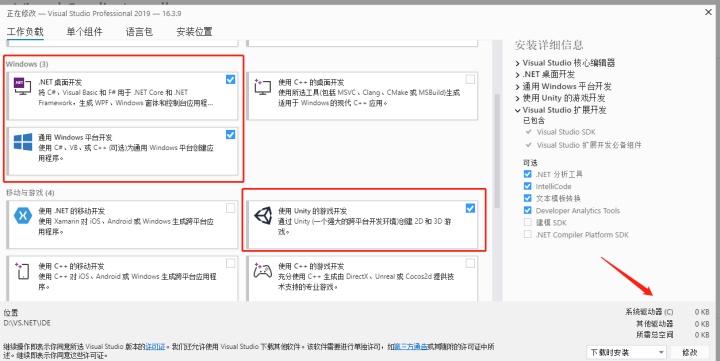The height and width of the screenshot is (361, 720).
Task: Expand 使用 Unity 的游戏开发 in install details
Action: (x=518, y=98)
